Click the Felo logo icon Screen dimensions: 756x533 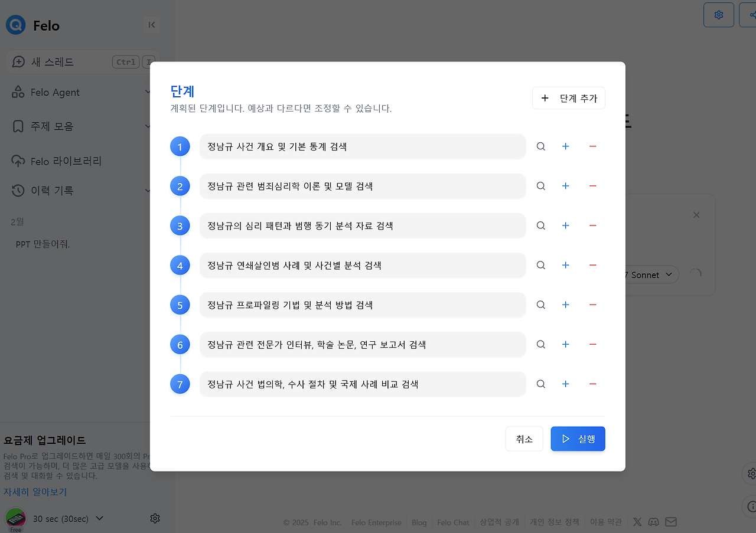click(15, 25)
